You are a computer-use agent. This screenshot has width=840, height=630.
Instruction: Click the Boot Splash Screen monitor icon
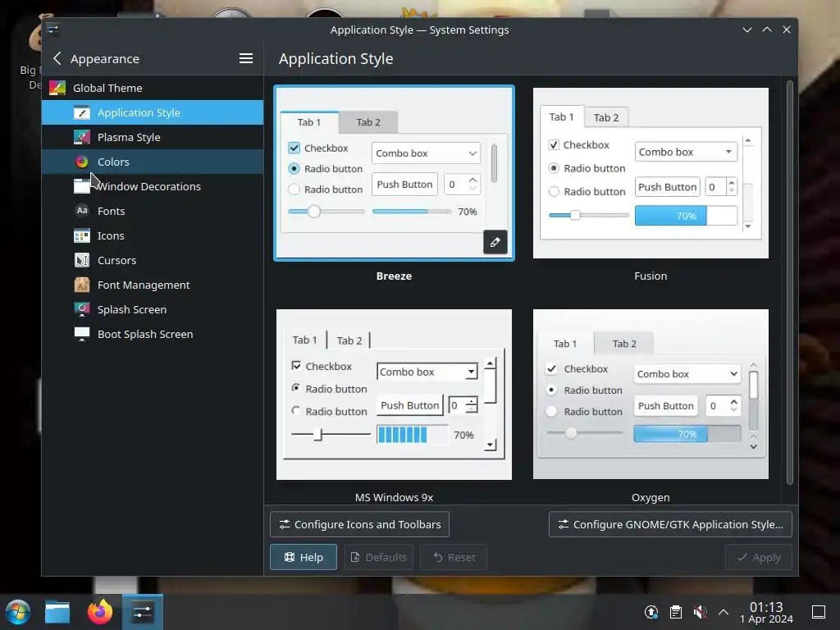click(81, 334)
